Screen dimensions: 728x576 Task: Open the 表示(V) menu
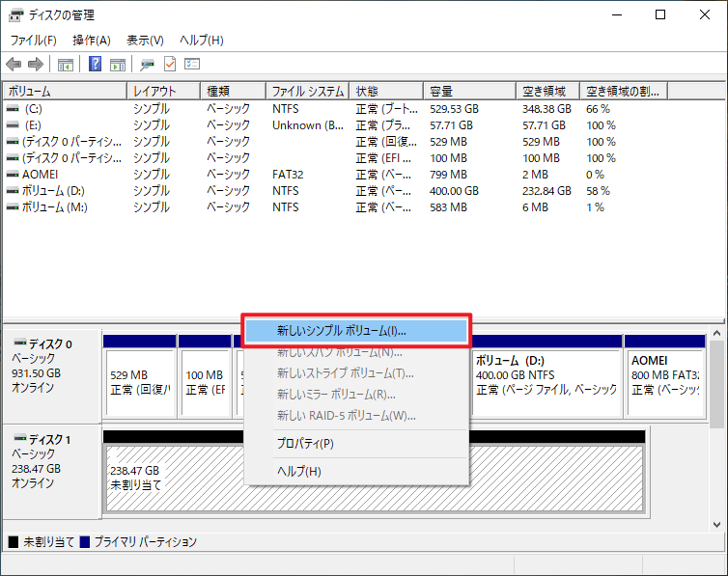pos(145,41)
